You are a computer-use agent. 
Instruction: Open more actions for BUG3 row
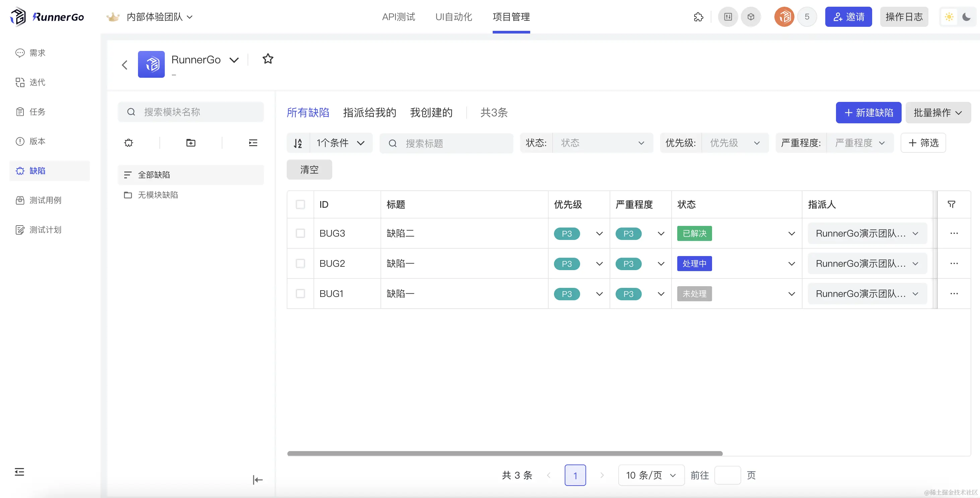pyautogui.click(x=954, y=233)
